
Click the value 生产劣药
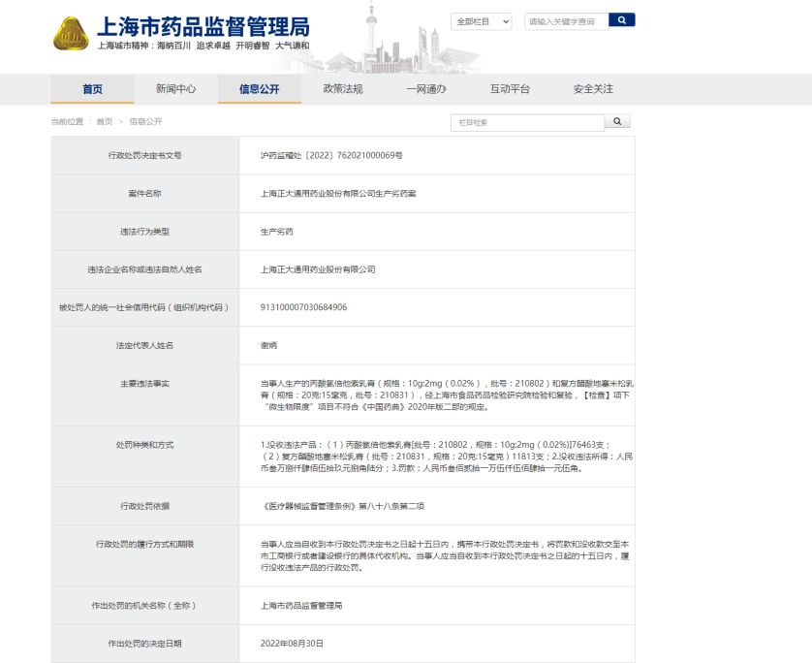point(277,232)
